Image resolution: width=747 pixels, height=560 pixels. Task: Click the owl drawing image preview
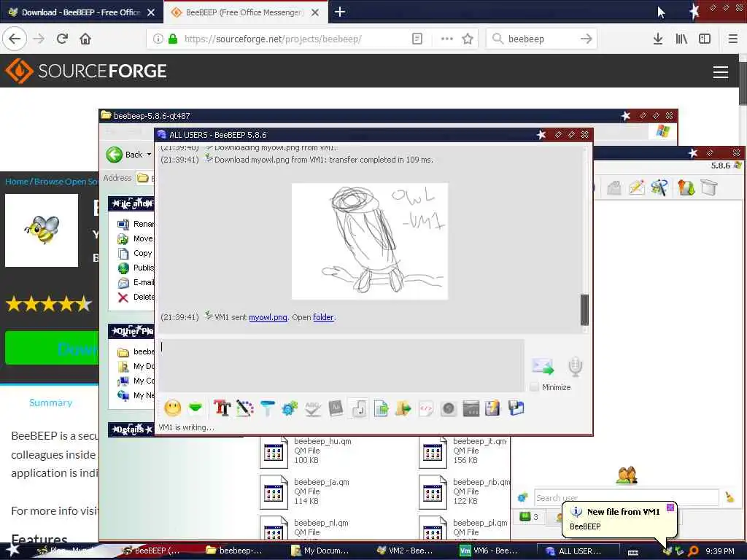pos(370,241)
